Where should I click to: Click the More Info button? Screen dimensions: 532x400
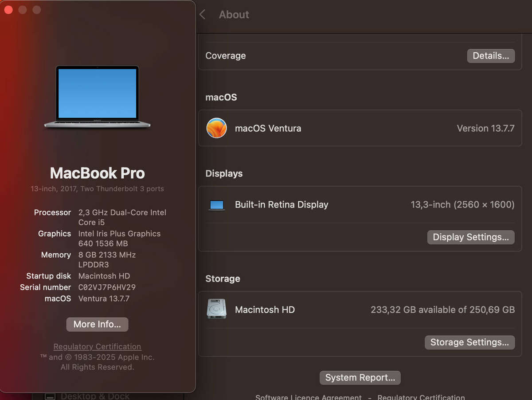pos(97,324)
